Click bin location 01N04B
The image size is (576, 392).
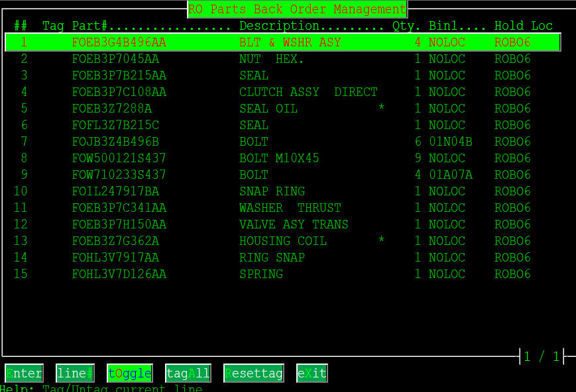click(450, 141)
